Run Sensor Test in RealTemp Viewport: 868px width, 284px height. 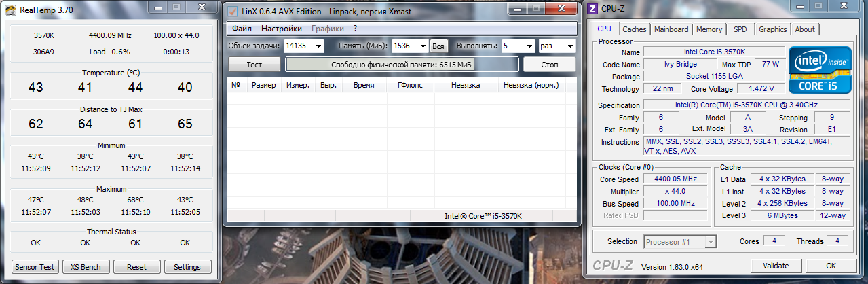pos(35,267)
